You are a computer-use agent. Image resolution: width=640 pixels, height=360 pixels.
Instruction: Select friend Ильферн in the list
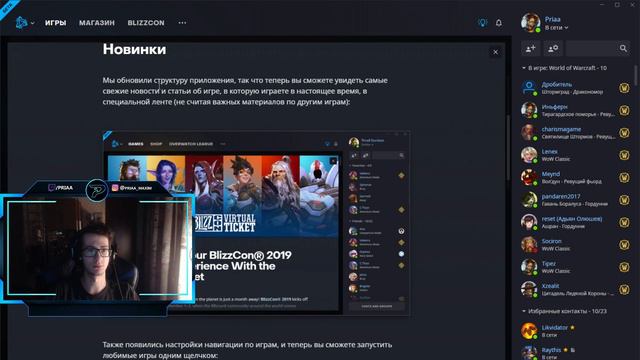(x=576, y=110)
